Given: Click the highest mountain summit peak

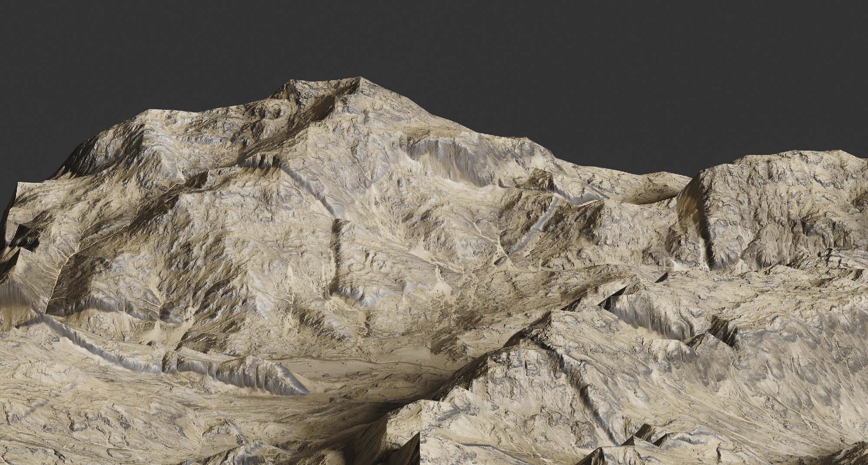Looking at the screenshot, I should point(360,79).
